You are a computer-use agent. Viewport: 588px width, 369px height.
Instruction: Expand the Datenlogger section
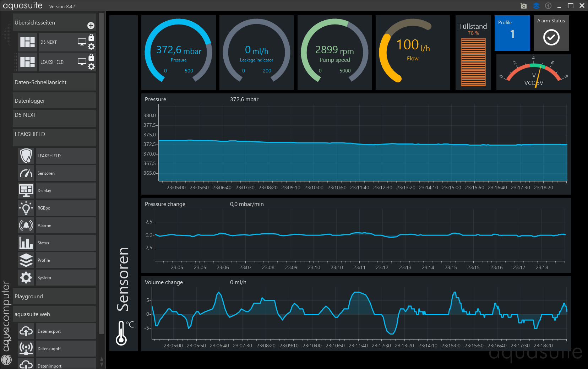54,101
